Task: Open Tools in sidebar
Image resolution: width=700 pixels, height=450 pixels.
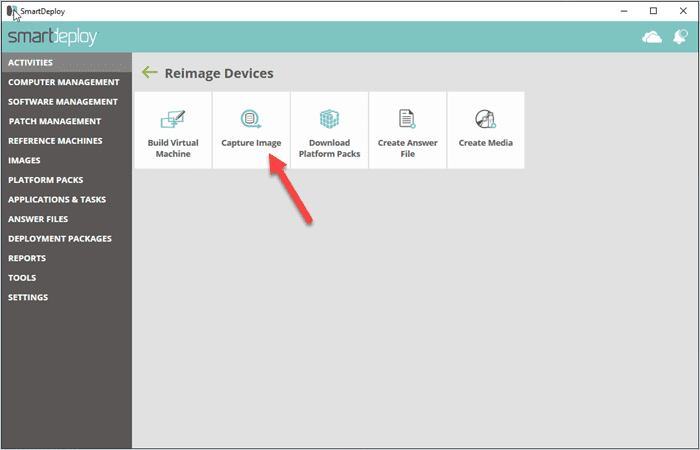Action: (66, 278)
